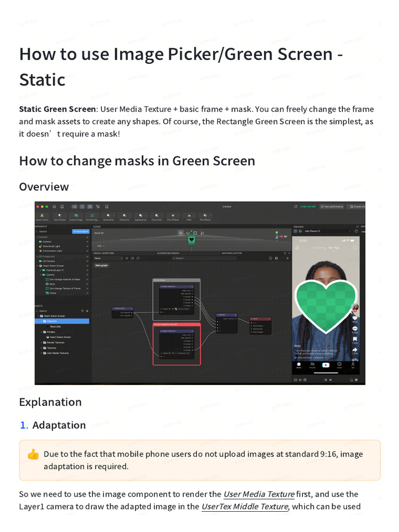Image resolution: width=399 pixels, height=532 pixels.
Task: Click the Home icon in preview bottom bar
Action: tap(299, 365)
